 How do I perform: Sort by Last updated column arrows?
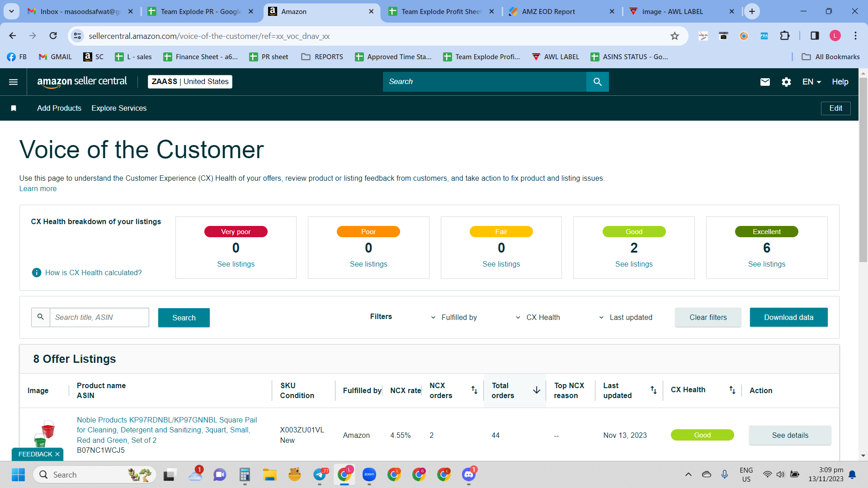[654, 390]
